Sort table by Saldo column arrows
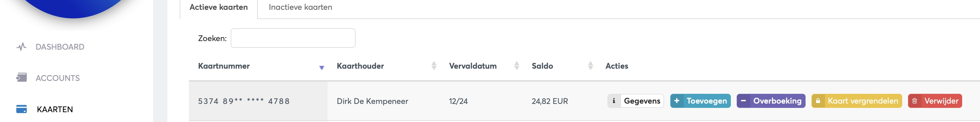This screenshot has height=122, width=980. point(591,66)
